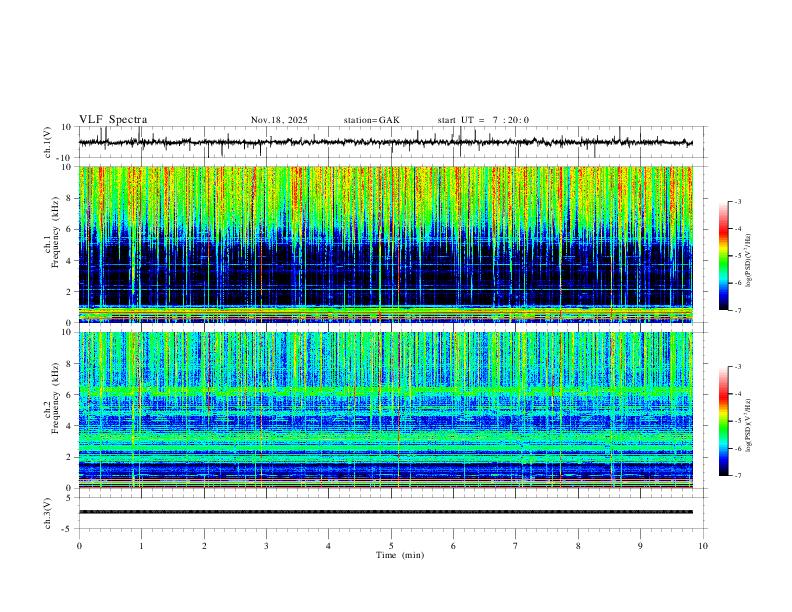Click time axis tick label '5'
This screenshot has height=612, width=792.
[391, 546]
